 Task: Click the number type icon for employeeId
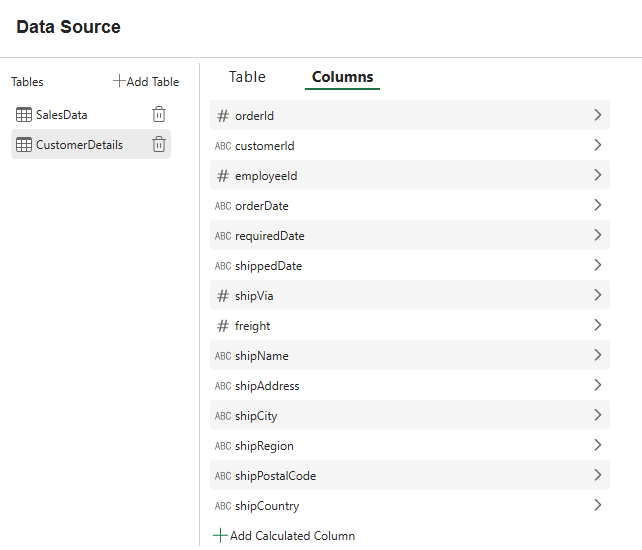click(223, 176)
